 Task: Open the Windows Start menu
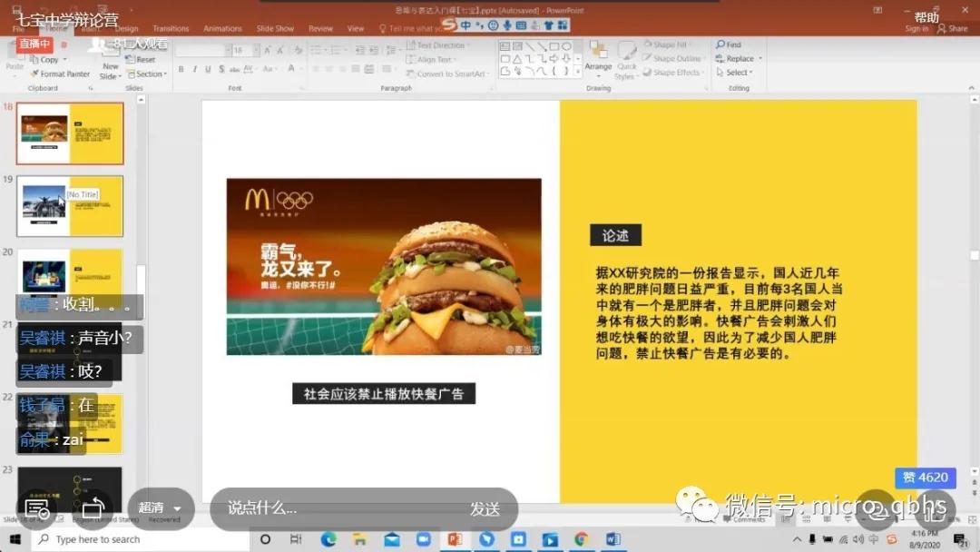click(x=15, y=539)
